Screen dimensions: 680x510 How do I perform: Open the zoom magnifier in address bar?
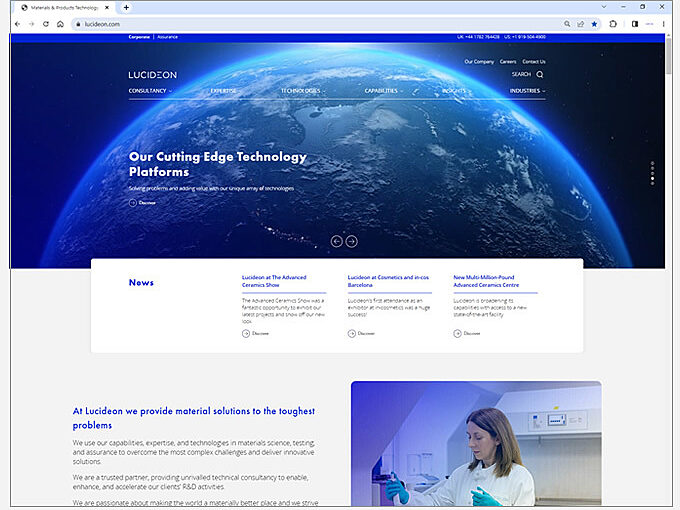coord(567,24)
